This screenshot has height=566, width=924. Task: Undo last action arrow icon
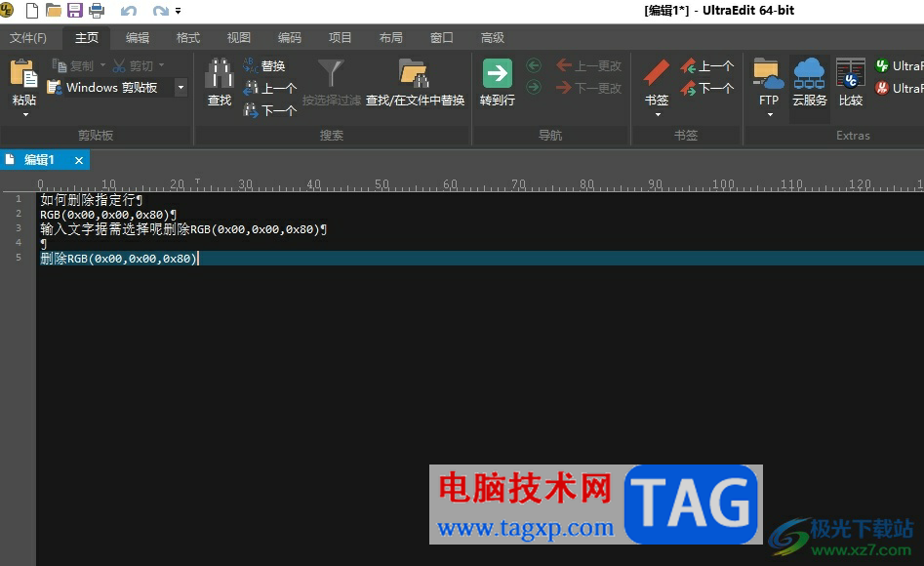[129, 11]
